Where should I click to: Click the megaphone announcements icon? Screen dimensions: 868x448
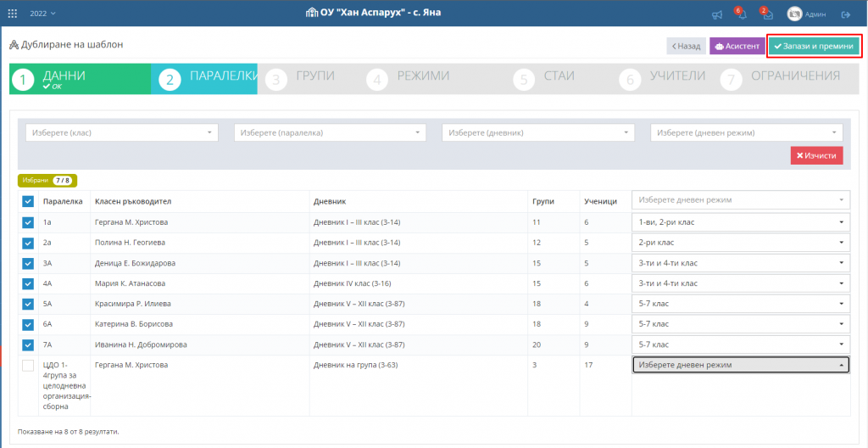717,14
